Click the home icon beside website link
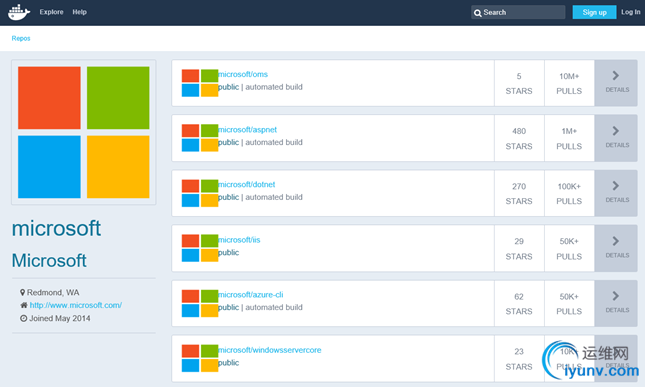 pyautogui.click(x=24, y=305)
